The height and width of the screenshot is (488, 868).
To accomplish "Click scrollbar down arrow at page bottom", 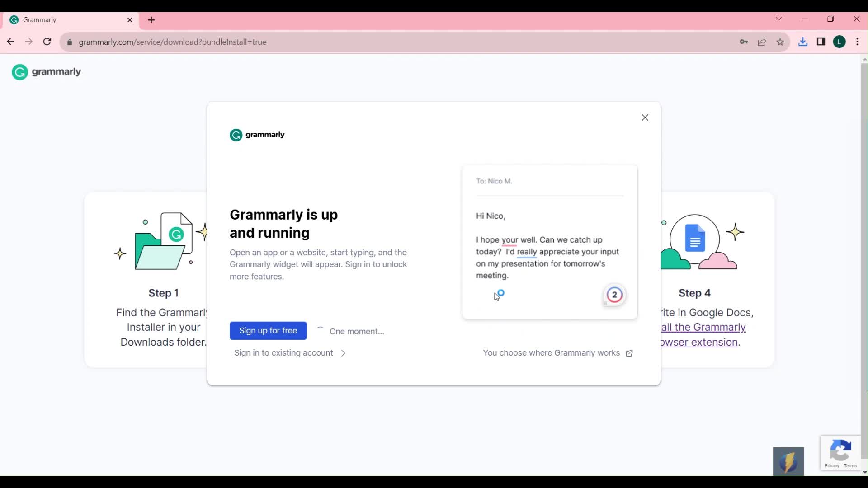I will [864, 472].
